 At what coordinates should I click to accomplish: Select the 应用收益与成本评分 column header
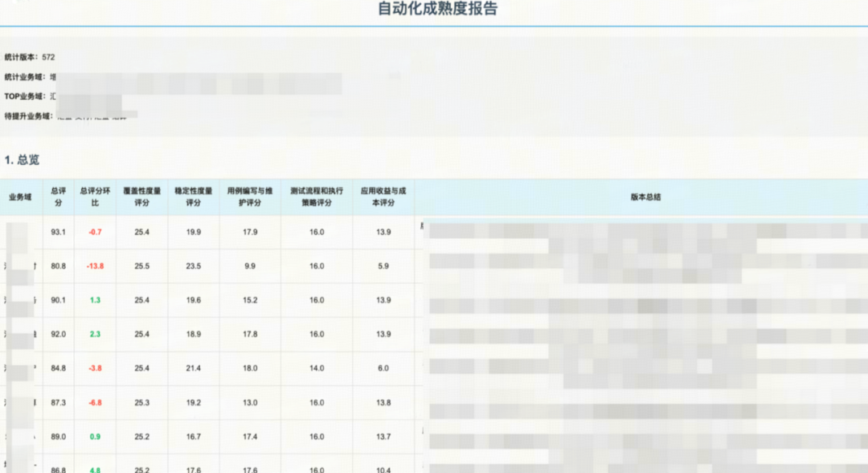pos(383,196)
